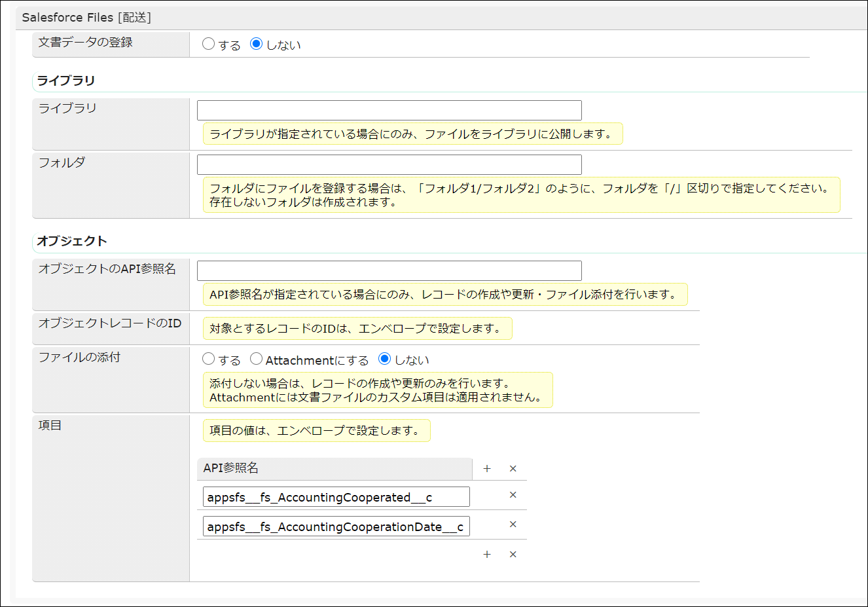
Task: Click the Salesforce Files [配送] title bar
Action: [86, 17]
